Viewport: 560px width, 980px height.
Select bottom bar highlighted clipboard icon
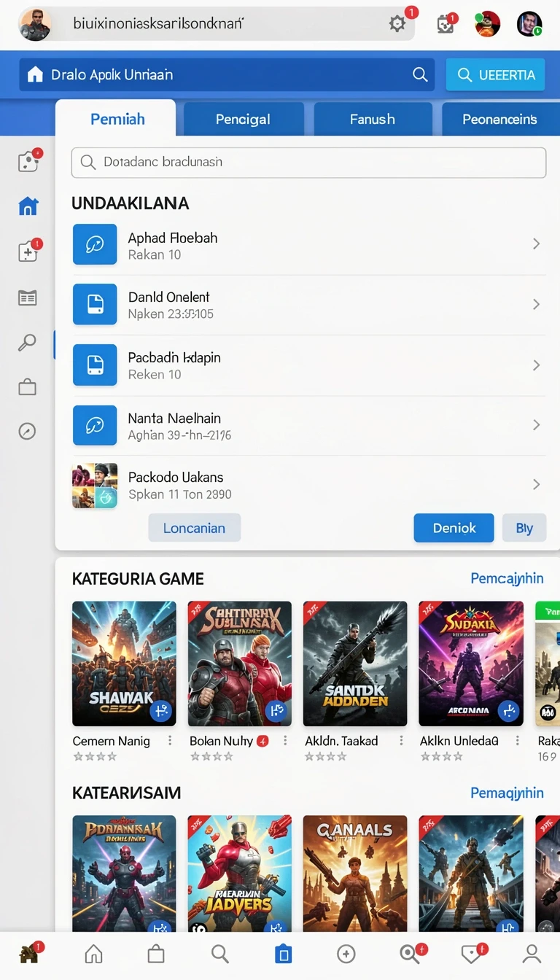click(x=283, y=954)
